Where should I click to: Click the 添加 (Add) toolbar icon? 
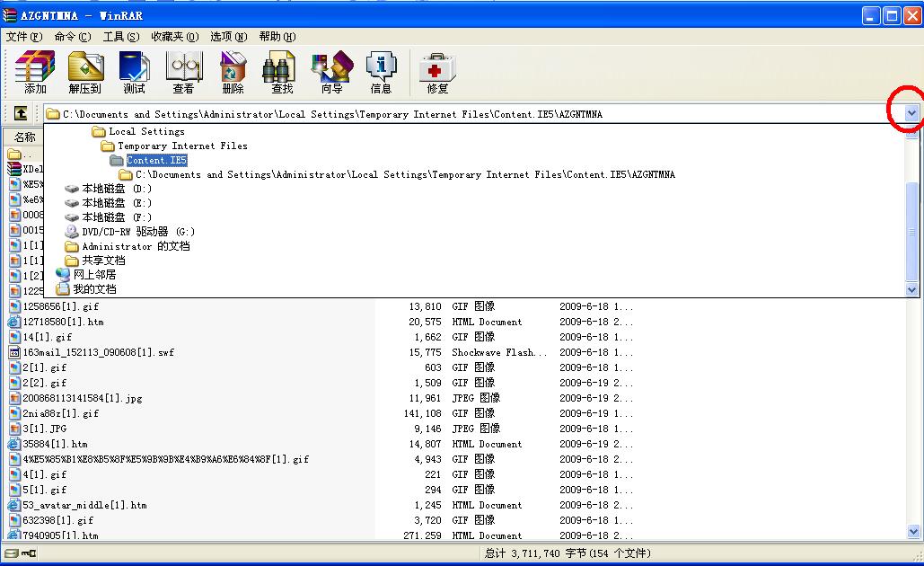(x=35, y=71)
